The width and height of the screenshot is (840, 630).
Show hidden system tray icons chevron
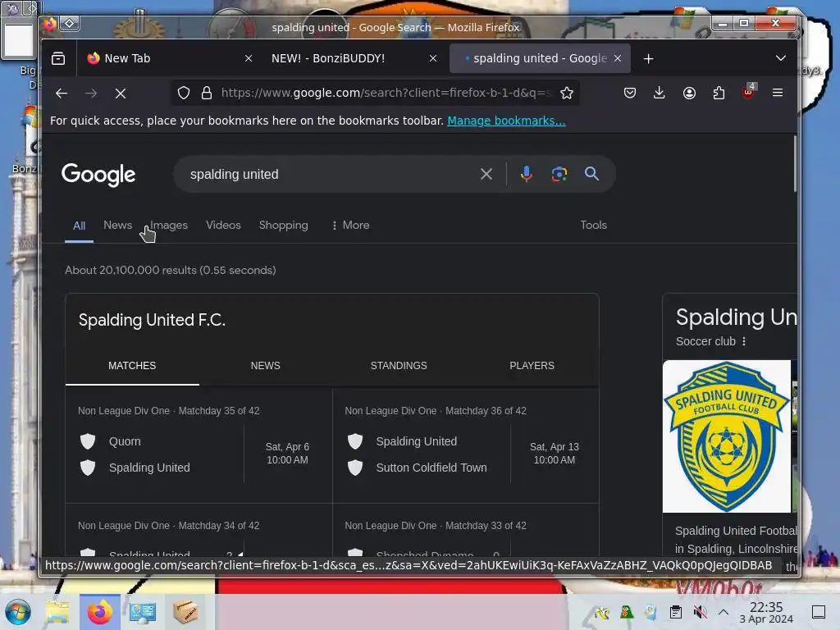coord(724,612)
